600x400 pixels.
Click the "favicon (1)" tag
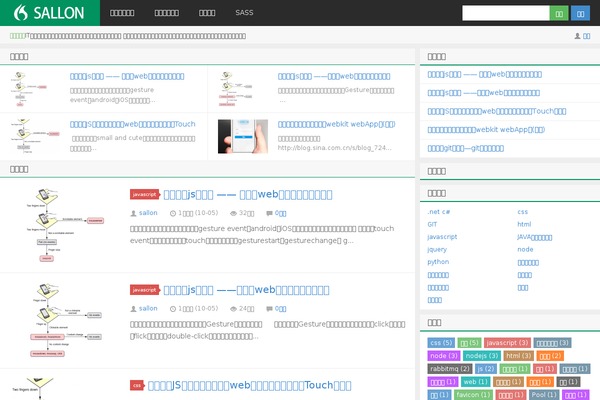pos(473,395)
